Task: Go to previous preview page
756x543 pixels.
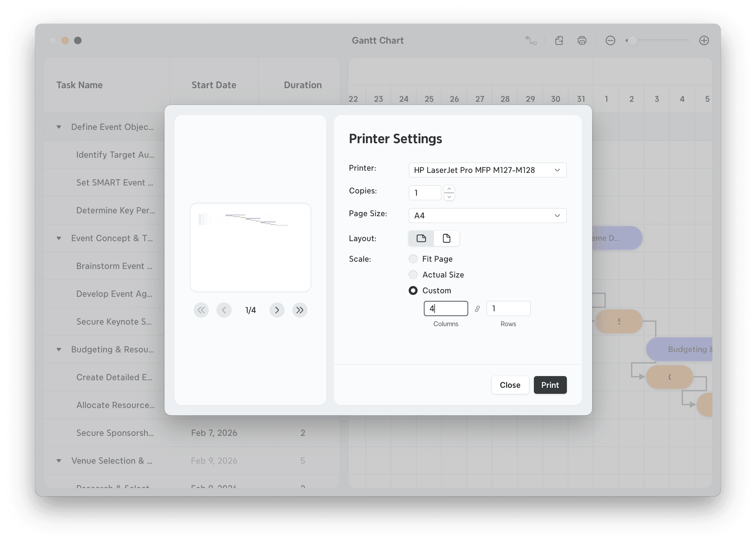Action: tap(224, 310)
